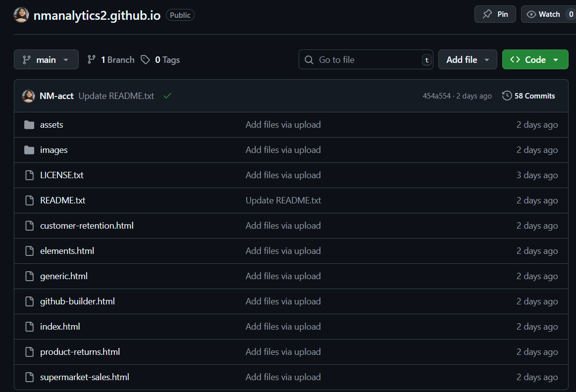The width and height of the screenshot is (576, 392).
Task: Open the green Code dropdown
Action: (535, 59)
